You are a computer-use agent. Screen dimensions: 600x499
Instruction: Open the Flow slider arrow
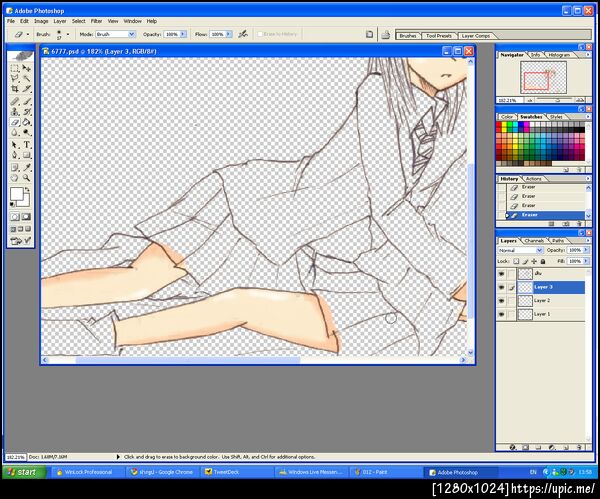tap(229, 34)
